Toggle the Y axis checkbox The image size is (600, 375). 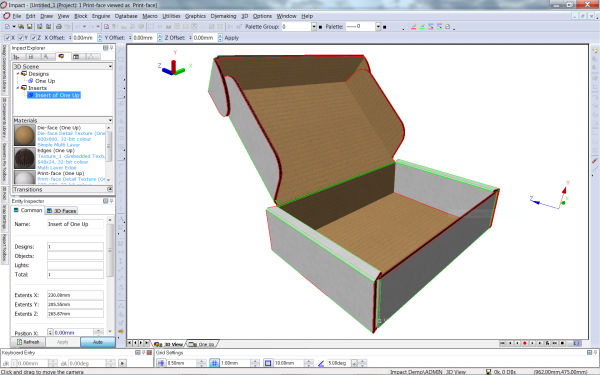pos(21,38)
